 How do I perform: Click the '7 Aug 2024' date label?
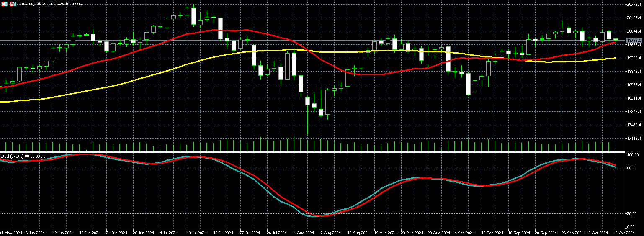331,233
